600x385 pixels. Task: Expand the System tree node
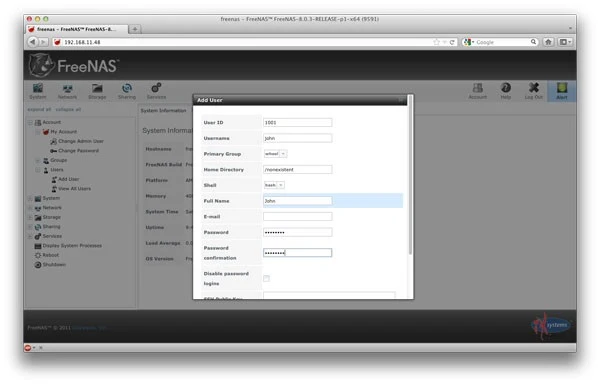30,198
